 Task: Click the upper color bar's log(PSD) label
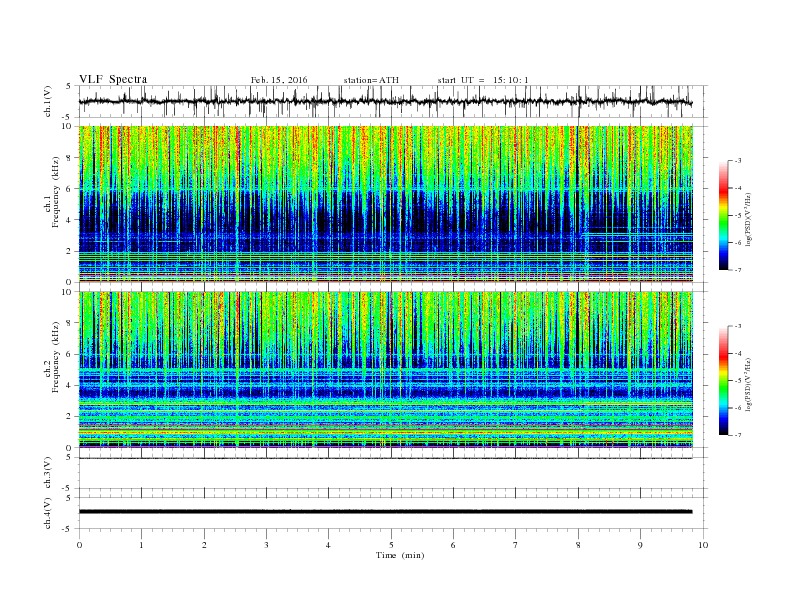pos(749,219)
